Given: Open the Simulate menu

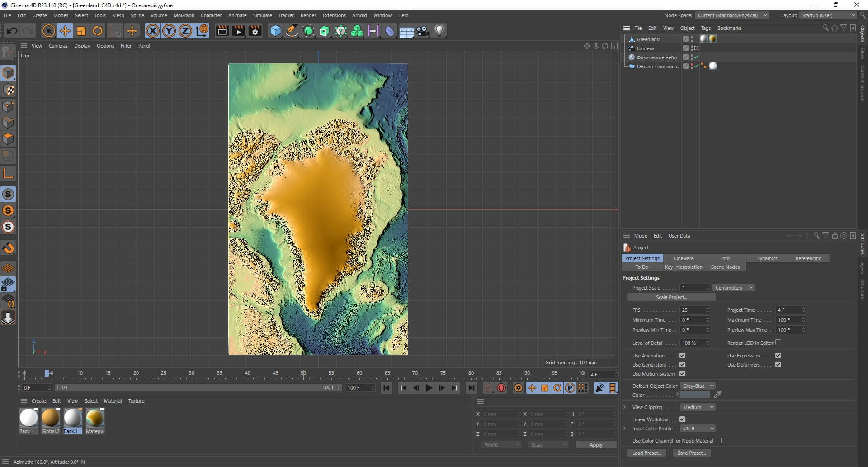Looking at the screenshot, I should (x=262, y=15).
